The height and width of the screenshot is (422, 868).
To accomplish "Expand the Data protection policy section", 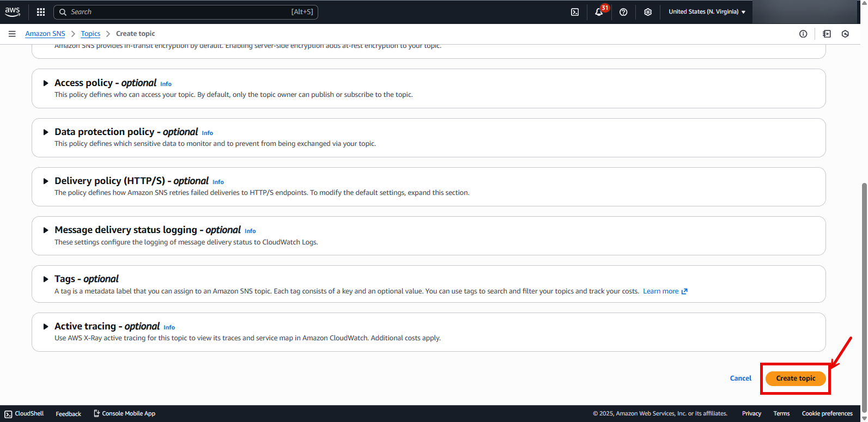I will pos(46,132).
